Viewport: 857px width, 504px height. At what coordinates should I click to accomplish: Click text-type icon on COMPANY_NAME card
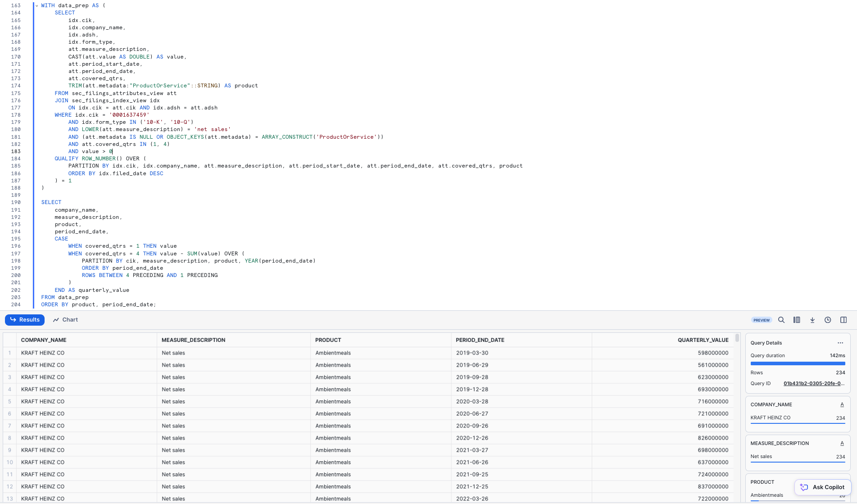(842, 404)
